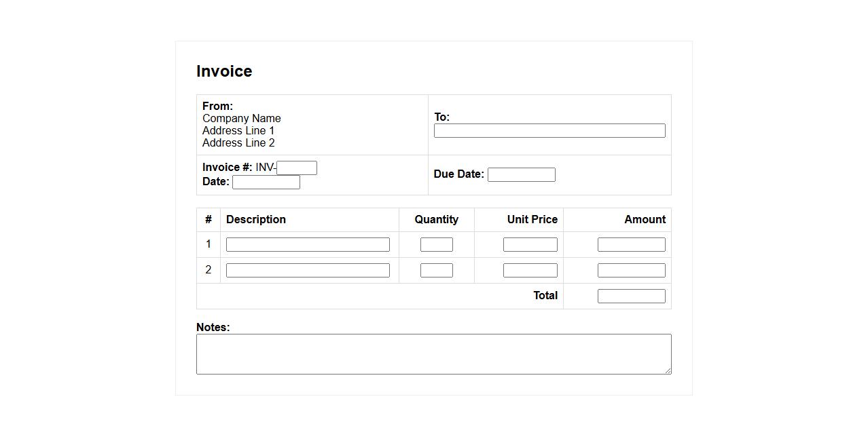Click the "Description" column header
The image size is (868, 441).
255,220
